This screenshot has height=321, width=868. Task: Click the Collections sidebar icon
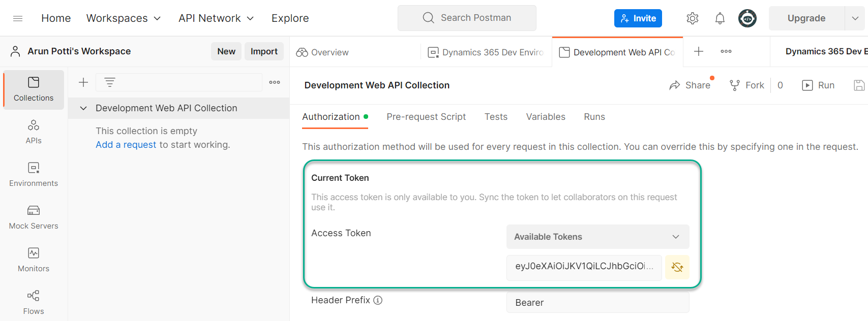(34, 89)
